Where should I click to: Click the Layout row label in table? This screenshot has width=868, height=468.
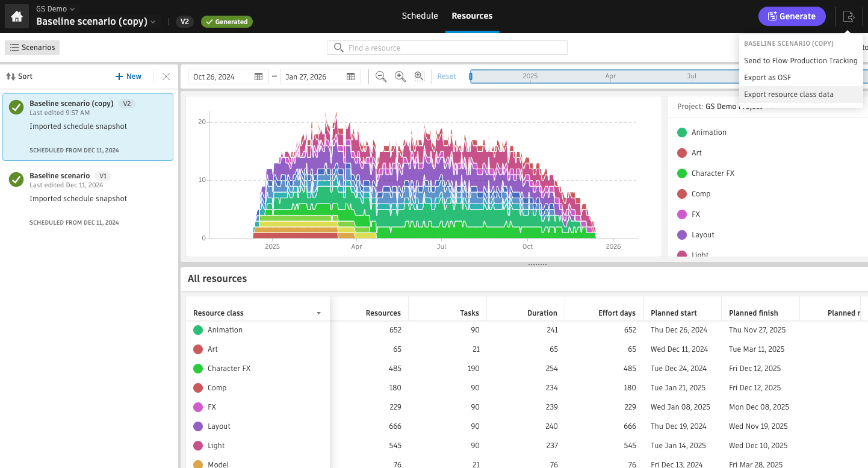coord(219,426)
